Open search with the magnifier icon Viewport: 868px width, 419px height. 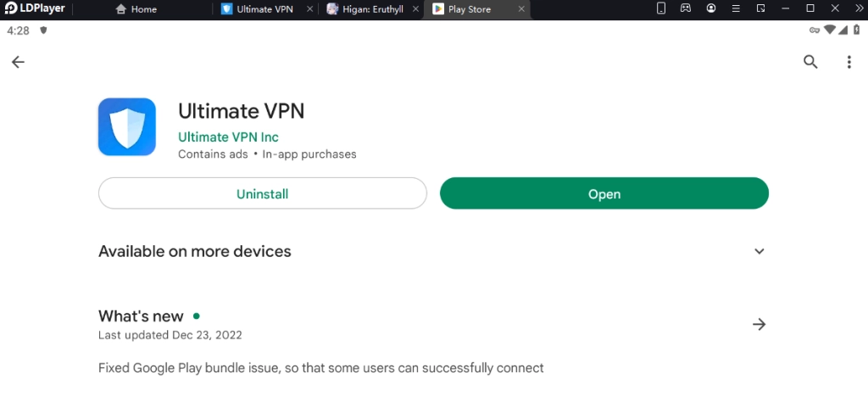coord(810,62)
